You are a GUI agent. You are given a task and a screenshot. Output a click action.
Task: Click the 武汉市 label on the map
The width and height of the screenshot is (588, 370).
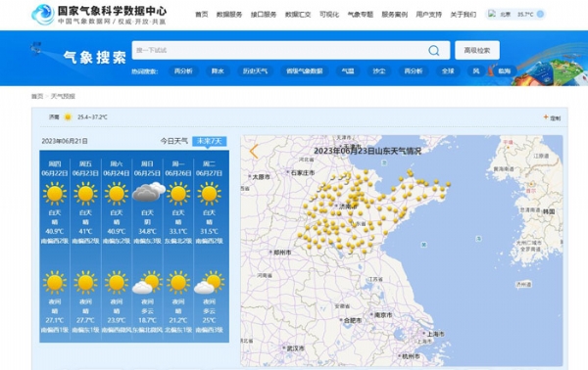[296, 348]
